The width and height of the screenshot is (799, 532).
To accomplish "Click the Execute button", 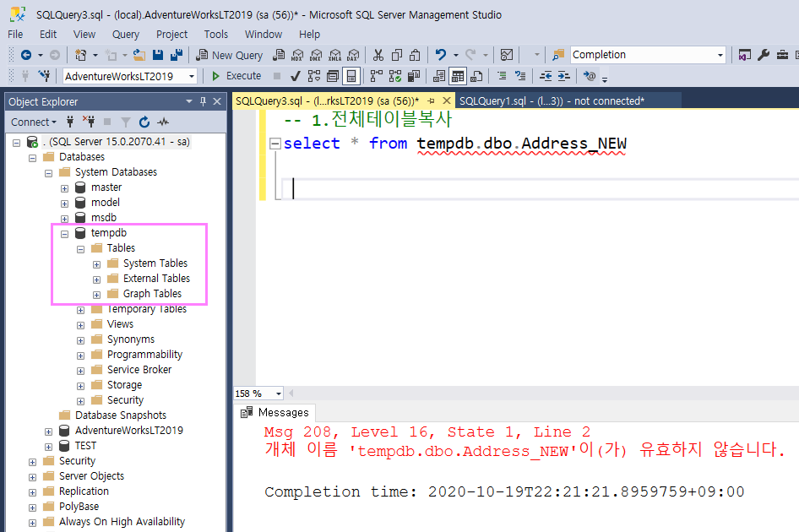I will pos(236,76).
